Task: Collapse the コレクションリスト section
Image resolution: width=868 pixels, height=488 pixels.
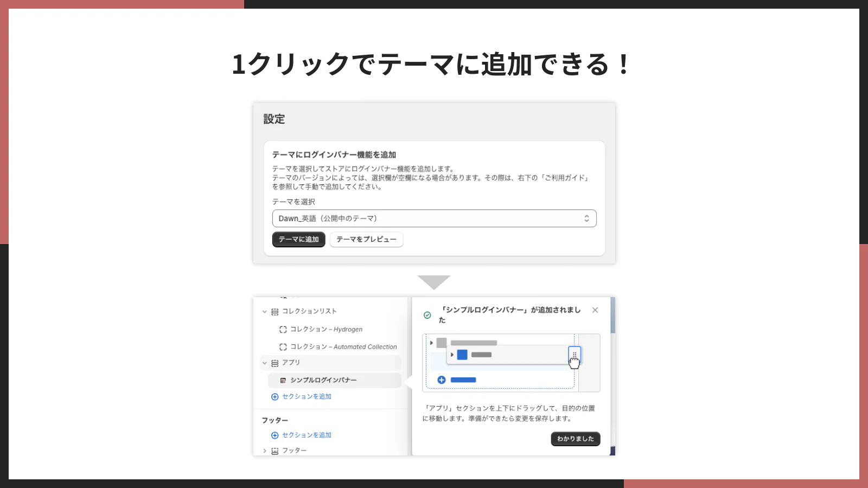Action: [x=265, y=312]
